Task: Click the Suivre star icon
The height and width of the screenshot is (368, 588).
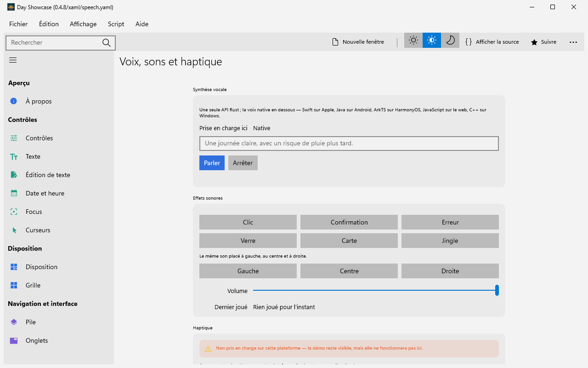Action: pyautogui.click(x=534, y=42)
